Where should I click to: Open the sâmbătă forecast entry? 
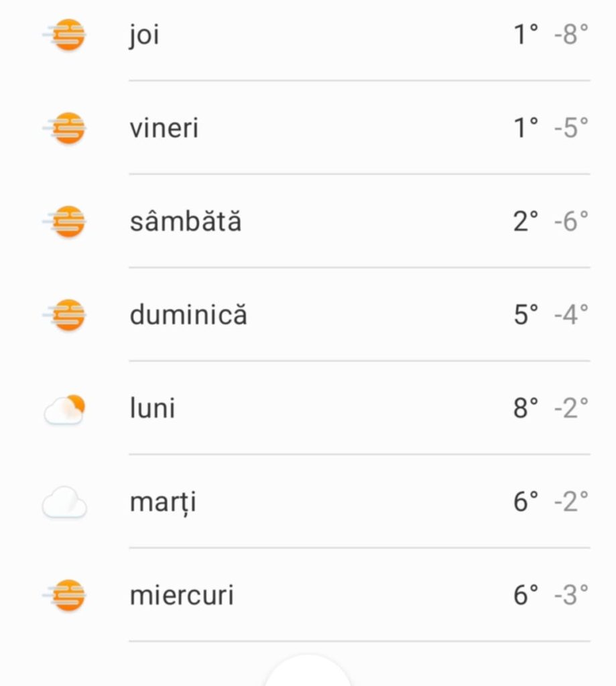[x=186, y=222]
